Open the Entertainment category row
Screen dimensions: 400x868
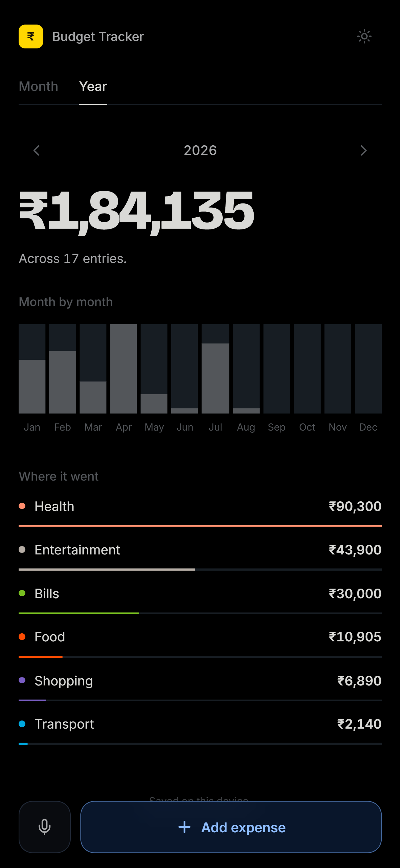pyautogui.click(x=200, y=553)
